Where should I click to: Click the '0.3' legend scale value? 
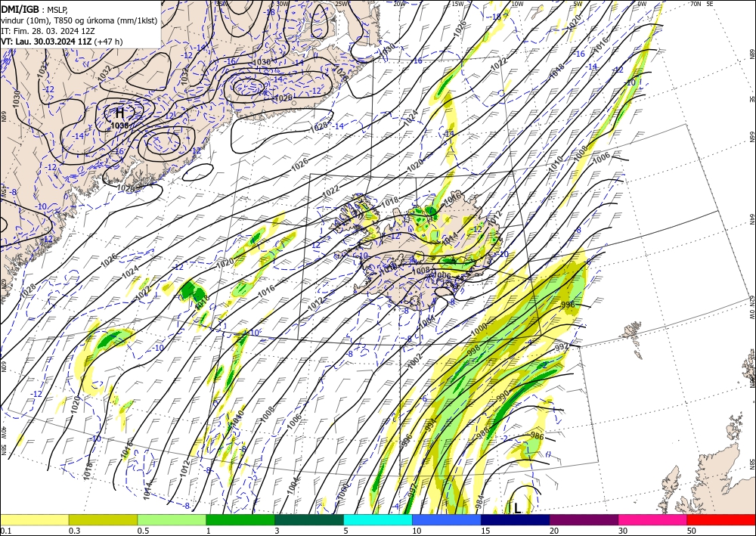(x=74, y=531)
